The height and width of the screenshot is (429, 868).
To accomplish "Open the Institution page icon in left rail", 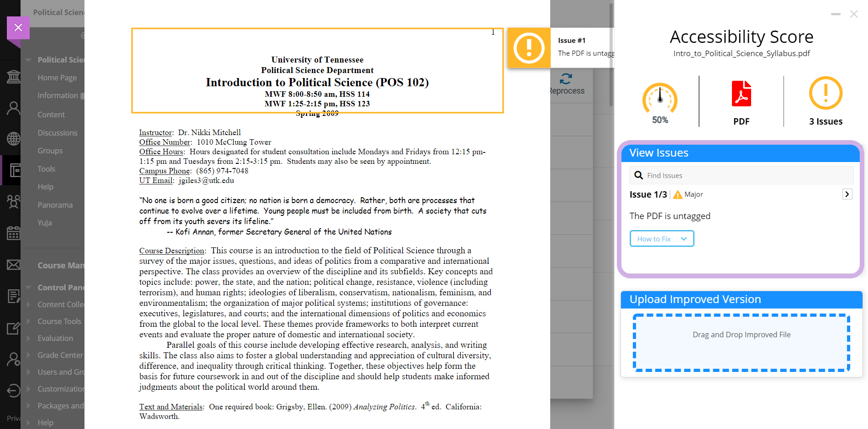I will pos(14,77).
